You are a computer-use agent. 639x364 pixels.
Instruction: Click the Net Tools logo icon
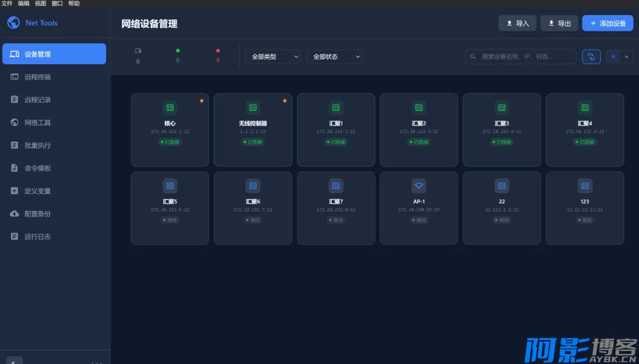13,23
